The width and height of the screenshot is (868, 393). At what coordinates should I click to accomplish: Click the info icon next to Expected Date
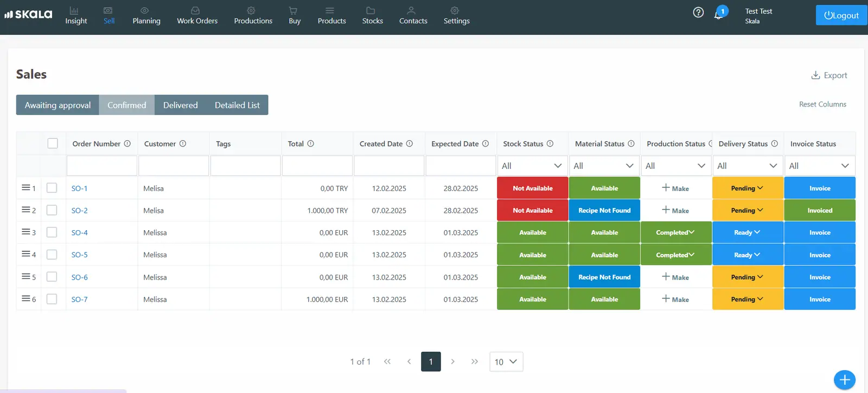[486, 144]
